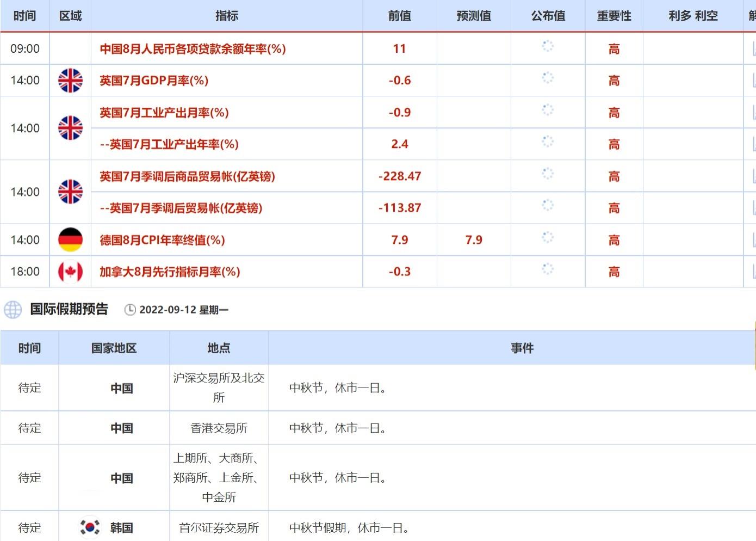Click the 事件 column header in holiday table
The image size is (756, 541).
coord(522,348)
